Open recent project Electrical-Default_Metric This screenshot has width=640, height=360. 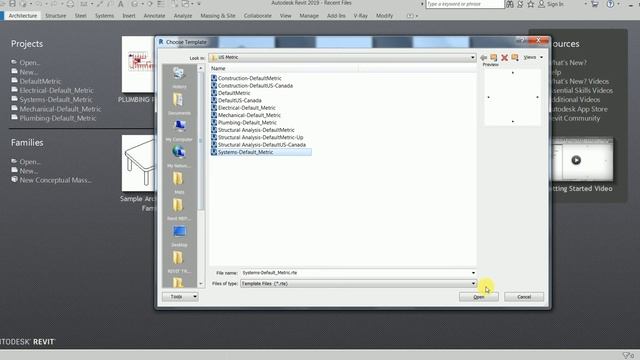pos(56,90)
